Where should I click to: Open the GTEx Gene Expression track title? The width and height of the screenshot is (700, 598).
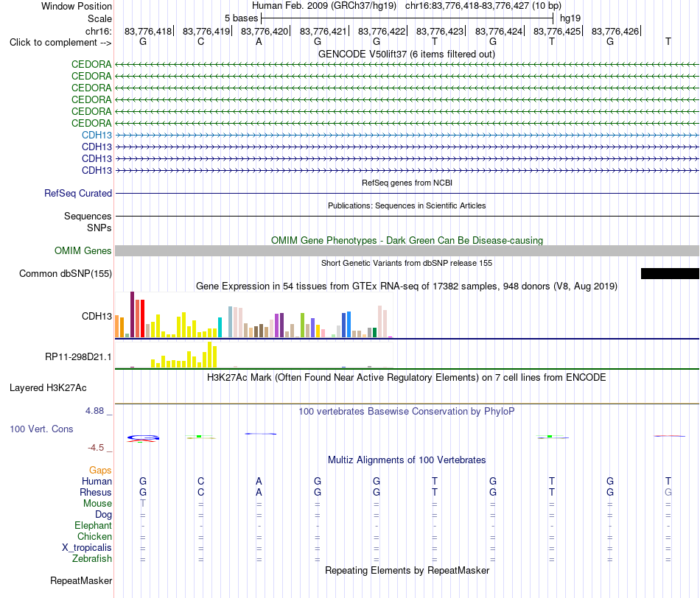[x=406, y=286]
